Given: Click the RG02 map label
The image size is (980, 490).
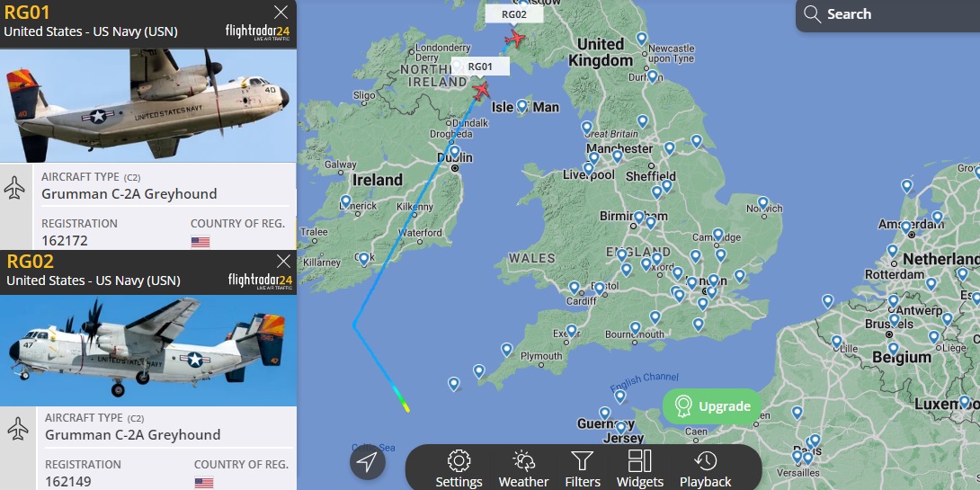Looking at the screenshot, I should pyautogui.click(x=513, y=13).
